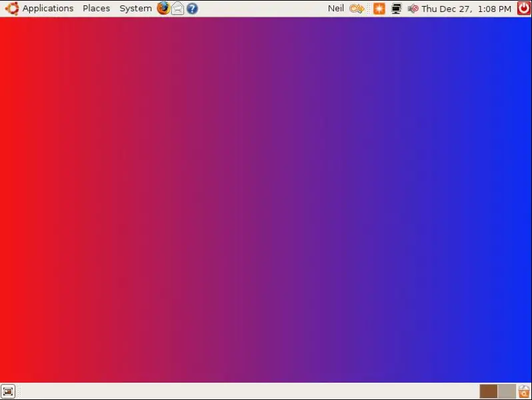The height and width of the screenshot is (400, 532).
Task: Open the System menu
Action: (135, 9)
